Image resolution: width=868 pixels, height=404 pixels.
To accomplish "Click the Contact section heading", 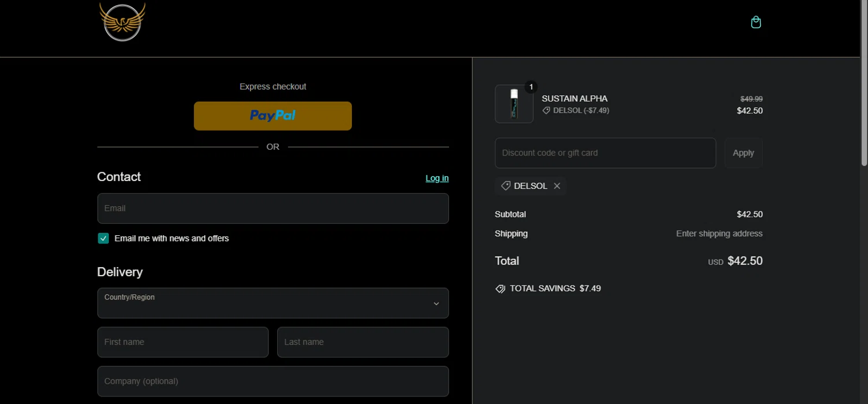I will (x=119, y=177).
